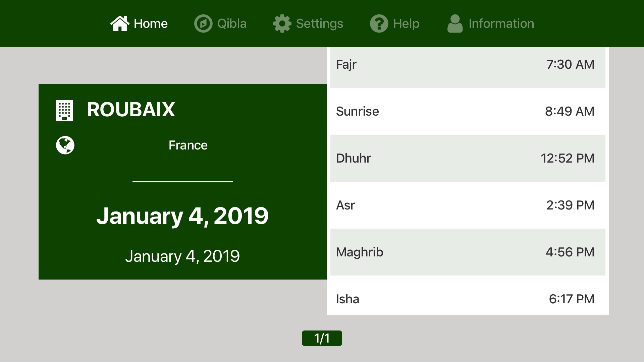The height and width of the screenshot is (362, 644).
Task: Open the Information tab label
Action: click(501, 23)
